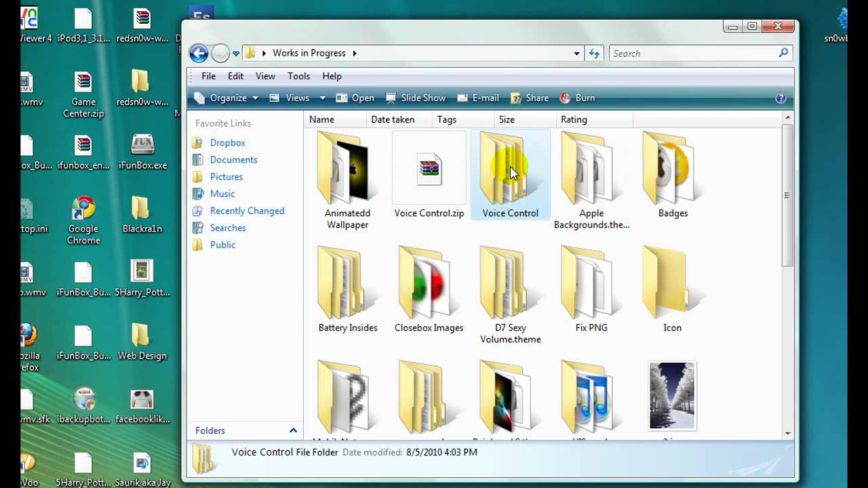Open the Voice Control folder
The image size is (868, 488).
[510, 175]
